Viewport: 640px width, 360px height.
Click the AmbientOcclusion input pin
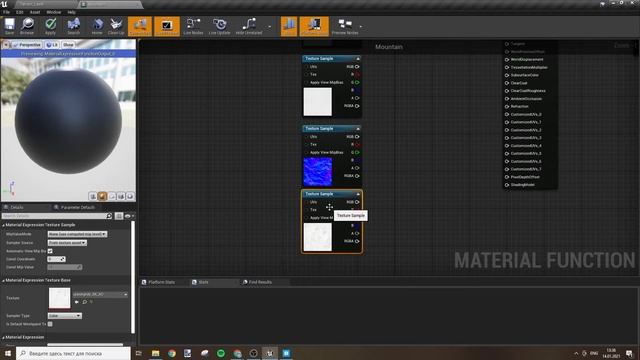coord(507,99)
